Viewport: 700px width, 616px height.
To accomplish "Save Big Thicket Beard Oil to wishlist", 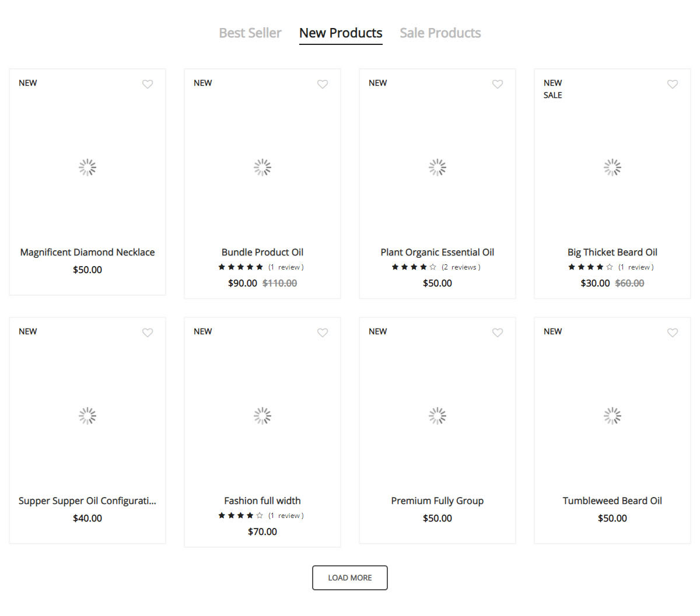I will point(673,84).
